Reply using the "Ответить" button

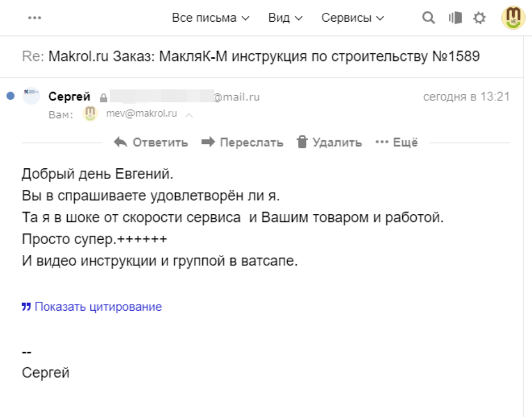[151, 142]
